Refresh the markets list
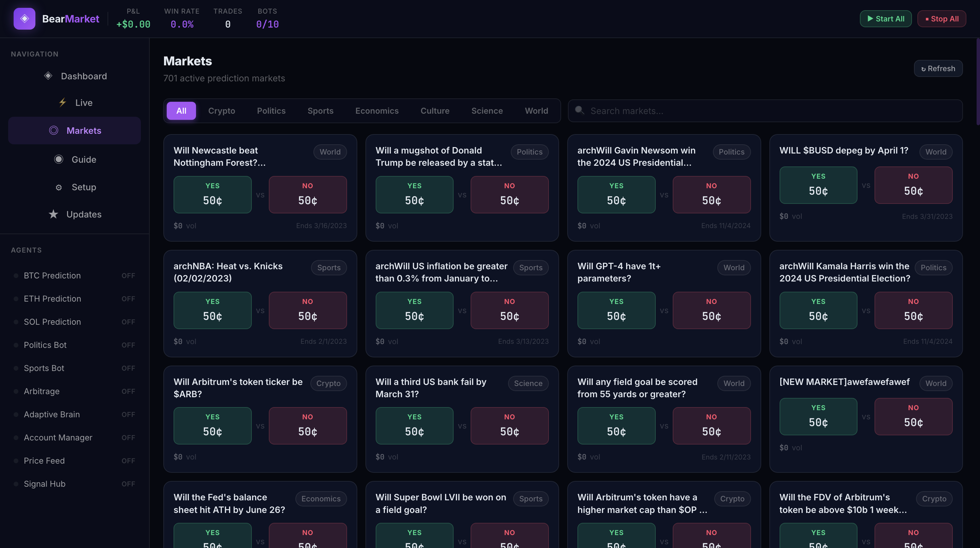Viewport: 980px width, 548px height. [x=938, y=68]
